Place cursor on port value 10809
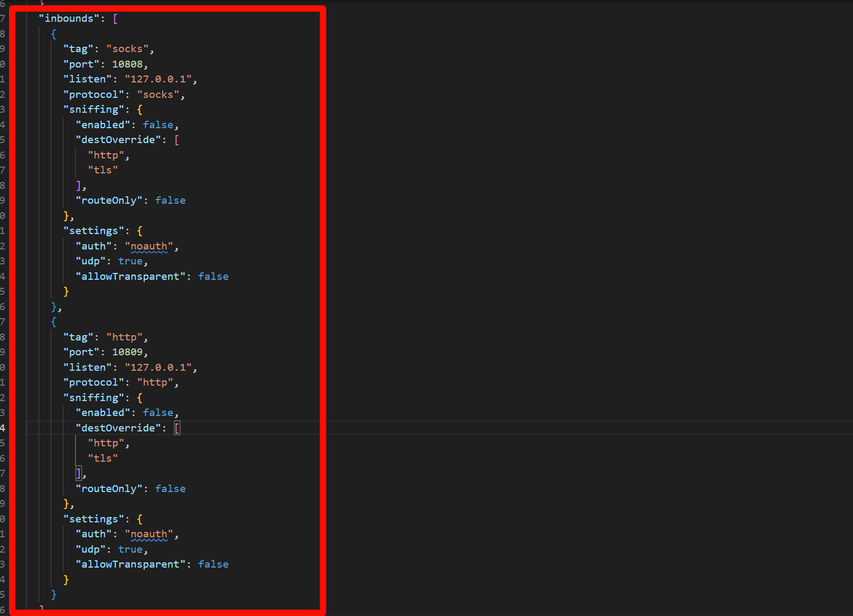The height and width of the screenshot is (616, 853). point(127,352)
